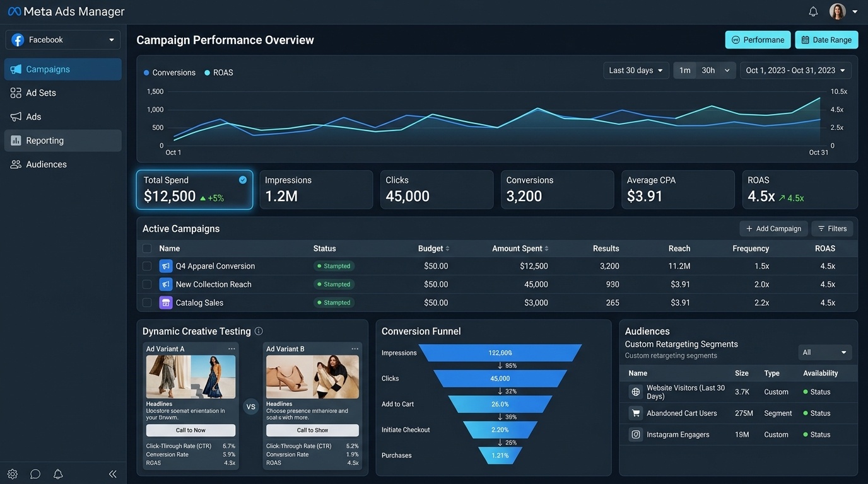Tick the select-all checkbox in campaigns header
868x484 pixels.
click(147, 248)
